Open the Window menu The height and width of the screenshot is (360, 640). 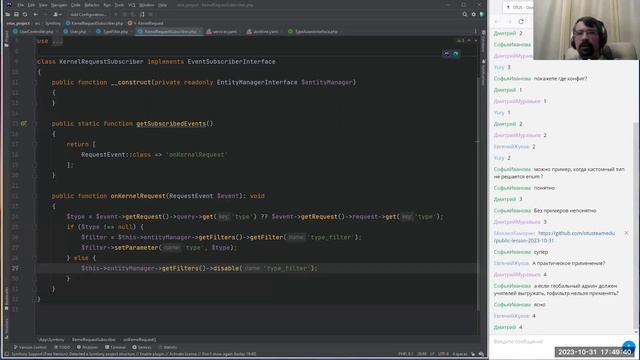coord(147,5)
